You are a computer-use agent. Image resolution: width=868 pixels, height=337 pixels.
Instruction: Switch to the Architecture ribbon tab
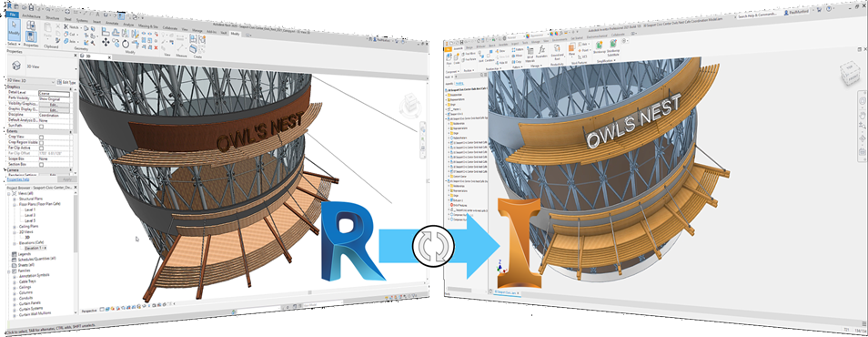pyautogui.click(x=30, y=16)
